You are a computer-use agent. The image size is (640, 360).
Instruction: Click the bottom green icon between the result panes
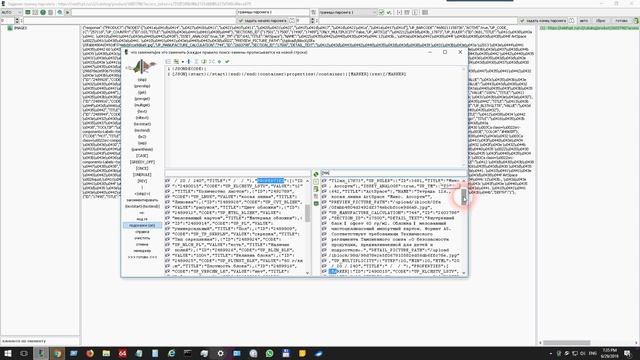316,203
